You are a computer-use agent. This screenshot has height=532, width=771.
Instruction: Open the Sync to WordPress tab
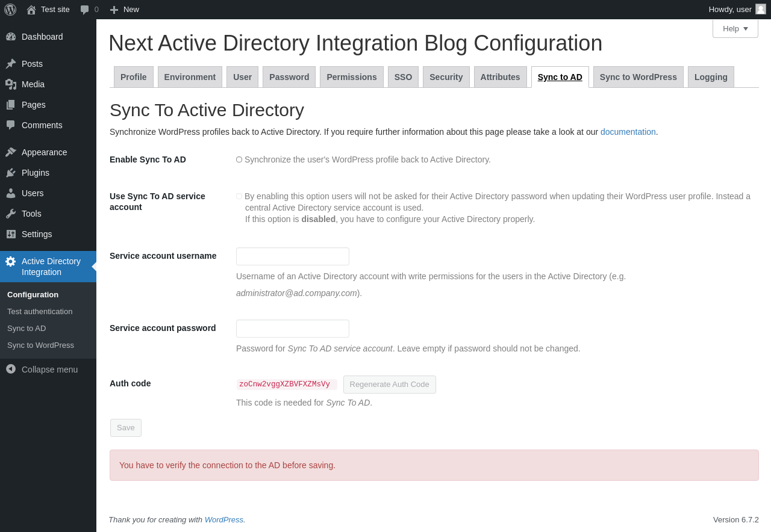(638, 77)
